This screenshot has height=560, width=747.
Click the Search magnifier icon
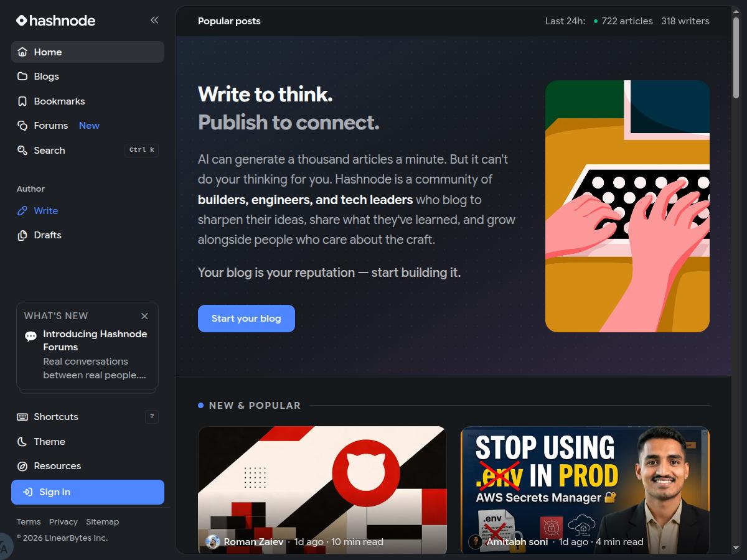point(22,151)
